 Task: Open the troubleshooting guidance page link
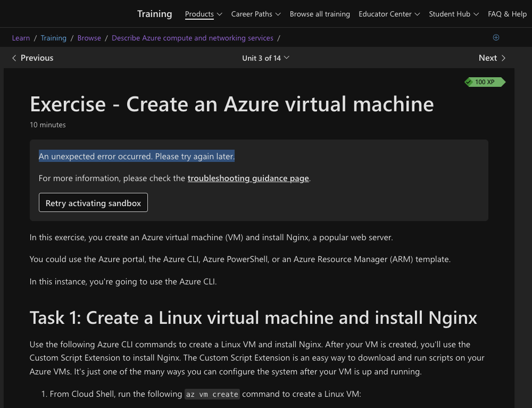click(248, 178)
